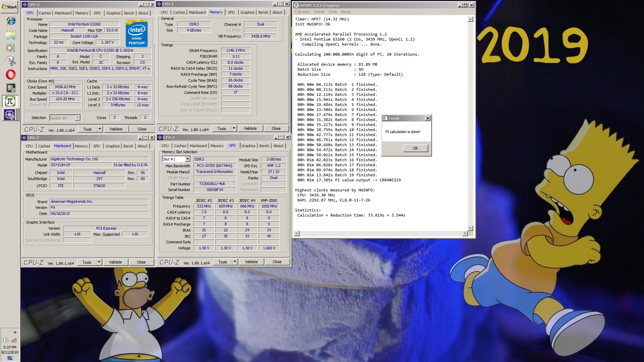Click the chip icon with shield on taskbar
The width and height of the screenshot is (644, 362).
pos(11,88)
